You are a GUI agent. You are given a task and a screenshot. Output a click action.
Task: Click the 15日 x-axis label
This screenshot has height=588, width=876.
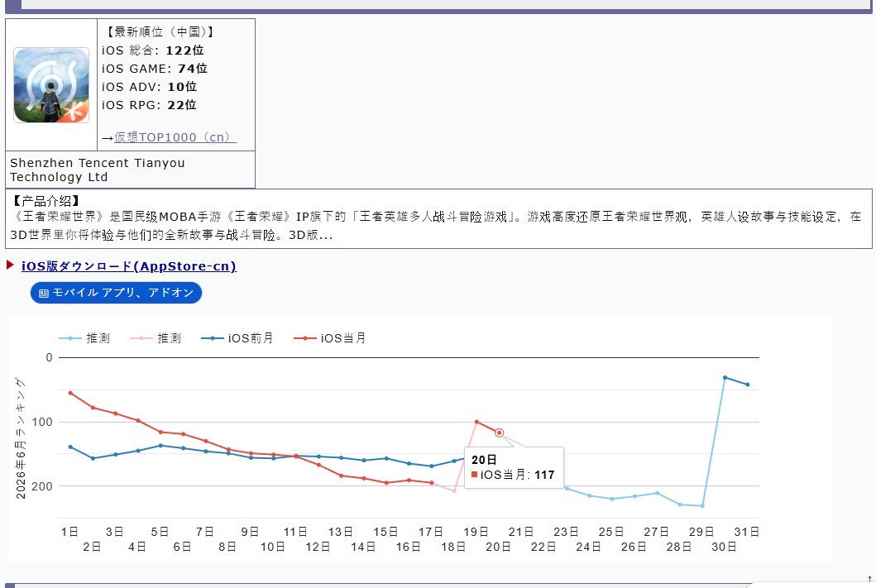[x=385, y=532]
